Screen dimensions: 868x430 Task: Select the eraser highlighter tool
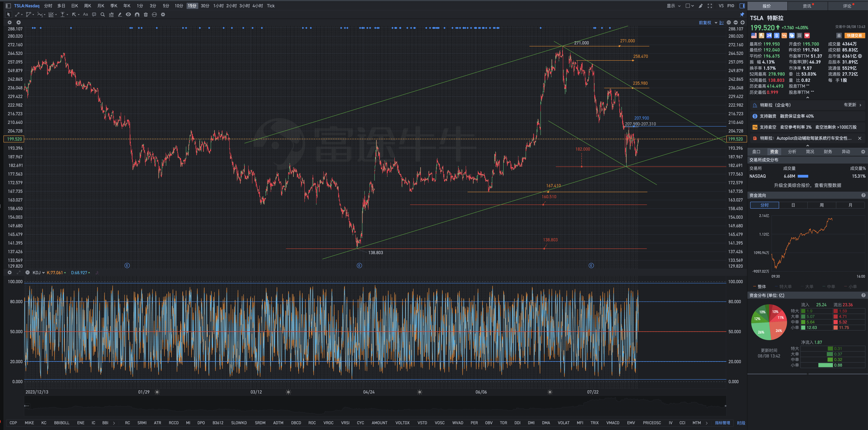pos(120,14)
